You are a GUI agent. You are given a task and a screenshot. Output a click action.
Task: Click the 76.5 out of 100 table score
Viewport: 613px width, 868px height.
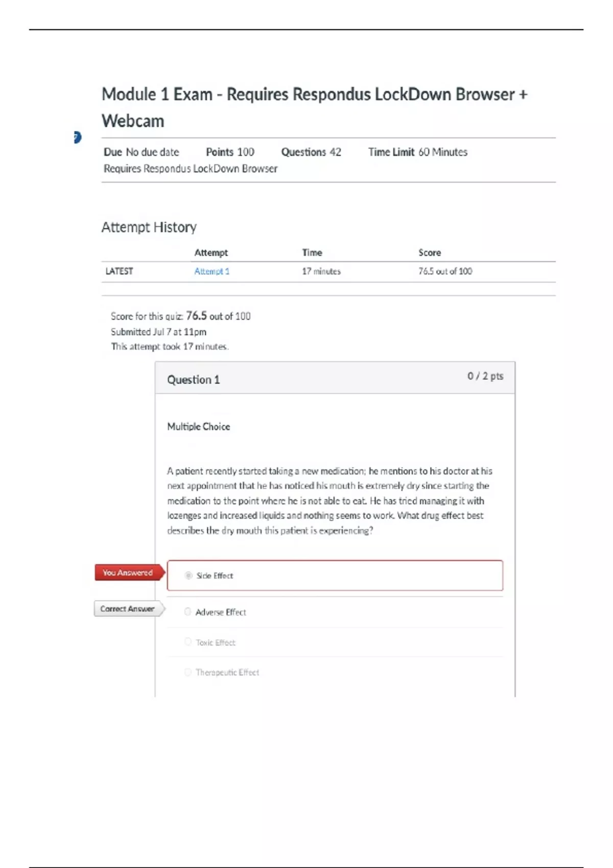(445, 271)
